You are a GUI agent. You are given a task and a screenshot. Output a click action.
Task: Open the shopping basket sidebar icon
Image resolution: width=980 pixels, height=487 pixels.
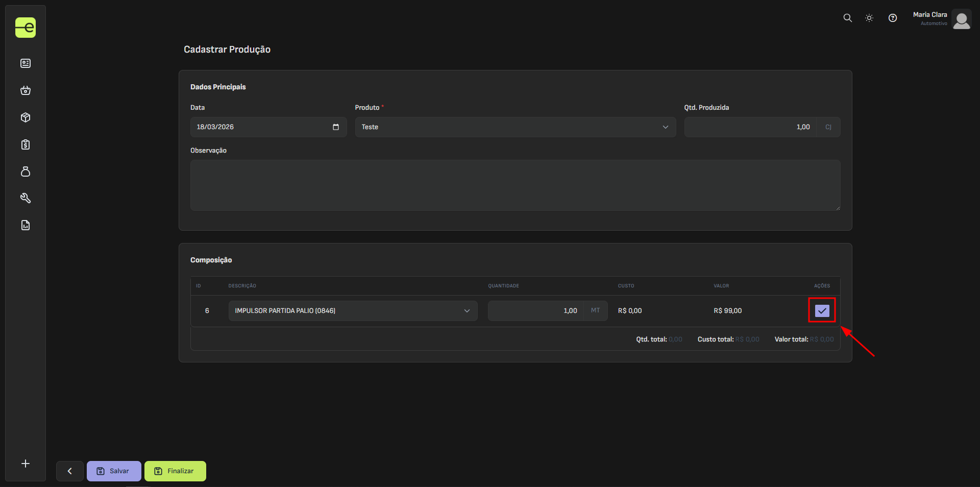click(x=26, y=90)
